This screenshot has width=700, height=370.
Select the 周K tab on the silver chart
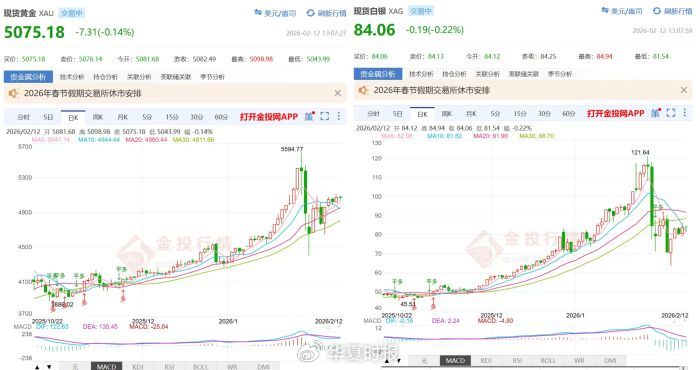[x=447, y=114]
